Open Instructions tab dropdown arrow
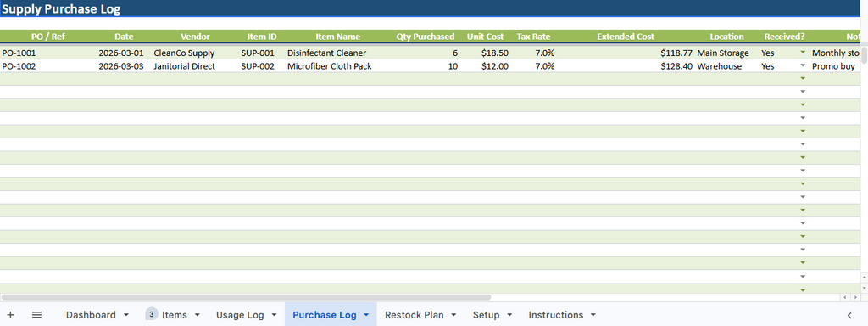 593,315
